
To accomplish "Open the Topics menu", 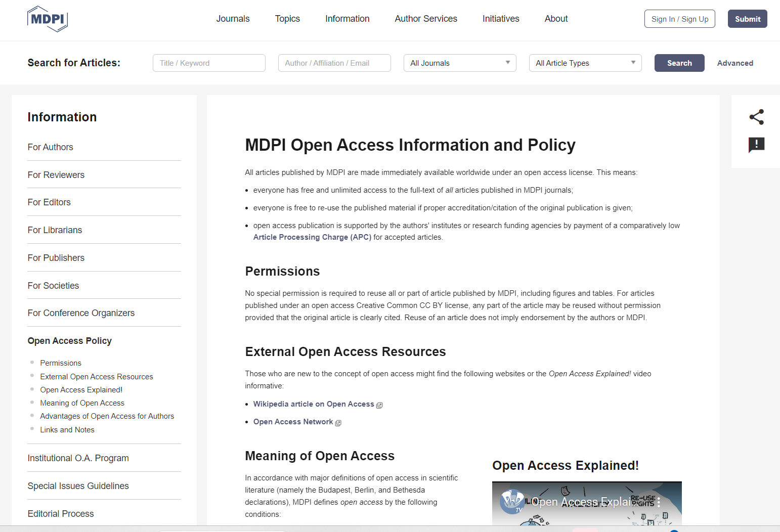I will (287, 19).
